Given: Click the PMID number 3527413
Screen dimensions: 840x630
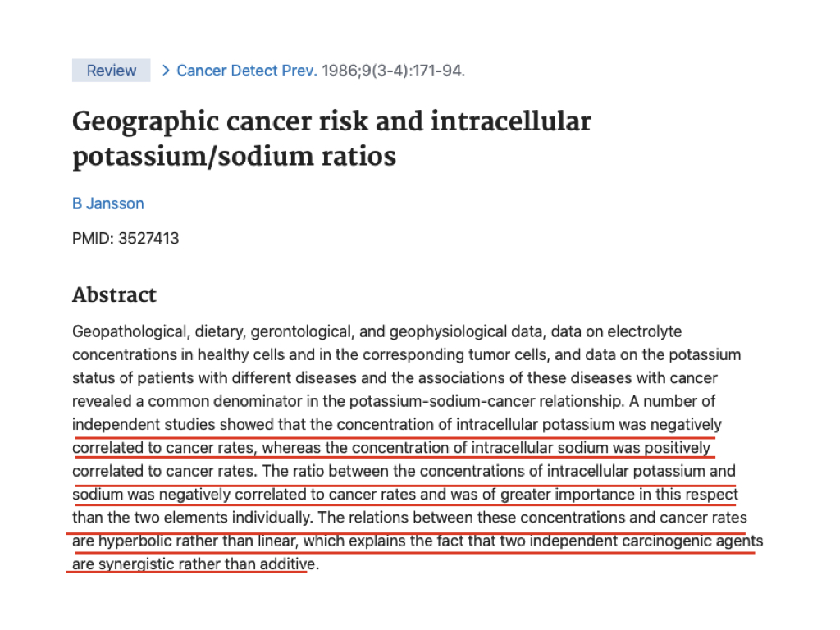Looking at the screenshot, I should (x=148, y=239).
